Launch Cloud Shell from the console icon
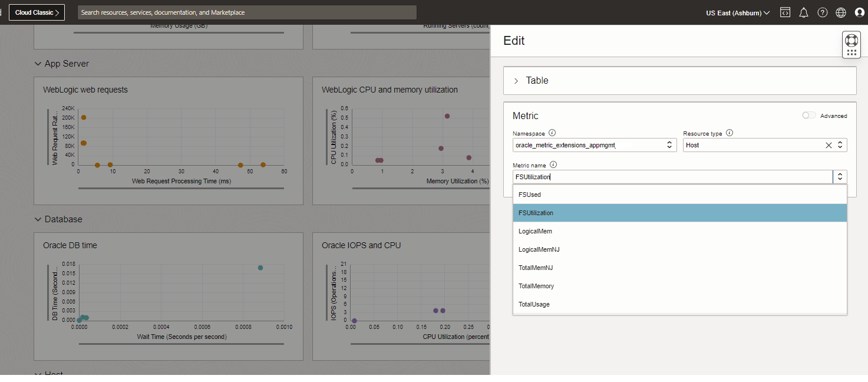 coord(785,12)
